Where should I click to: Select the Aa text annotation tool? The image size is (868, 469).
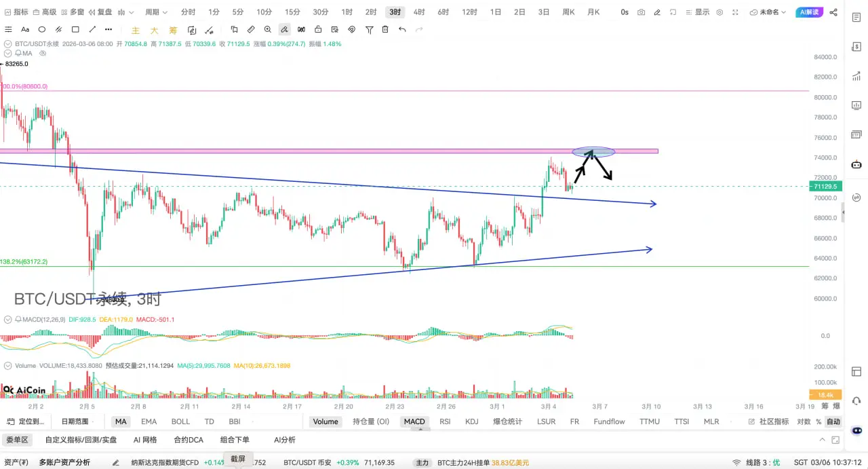tap(25, 29)
